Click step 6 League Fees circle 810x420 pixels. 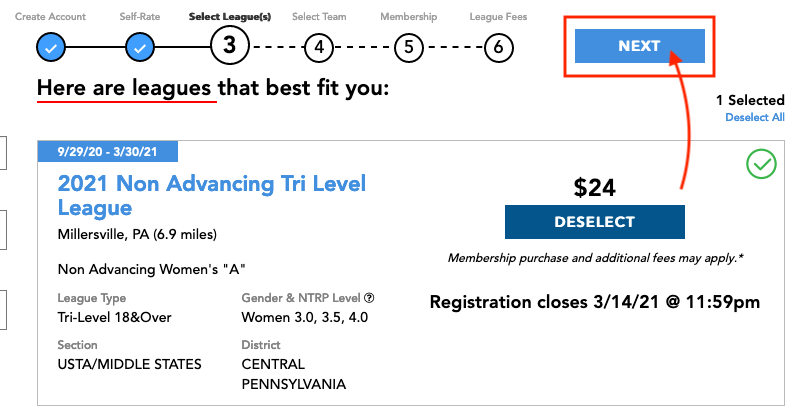click(497, 46)
